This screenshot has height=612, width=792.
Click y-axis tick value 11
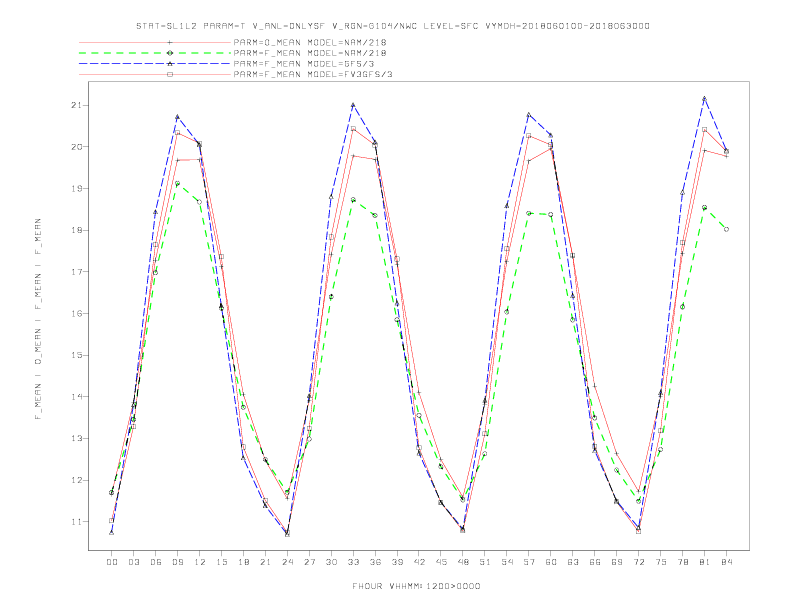pos(76,522)
